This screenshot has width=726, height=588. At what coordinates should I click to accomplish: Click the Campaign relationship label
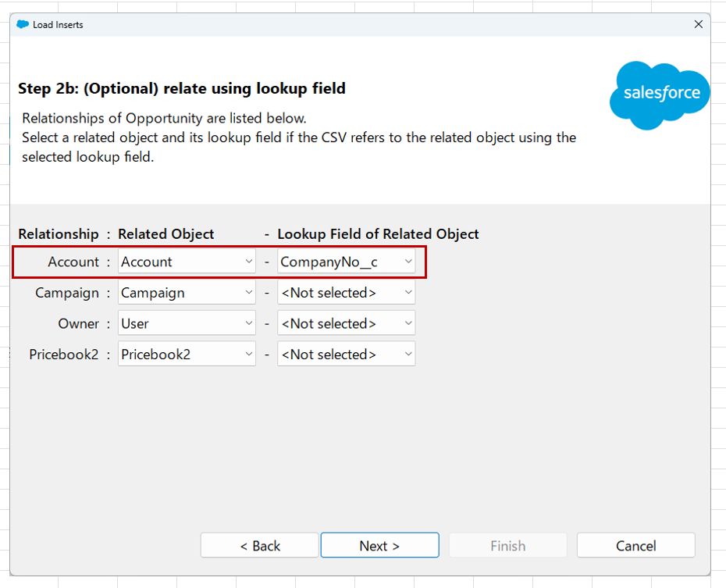[67, 293]
